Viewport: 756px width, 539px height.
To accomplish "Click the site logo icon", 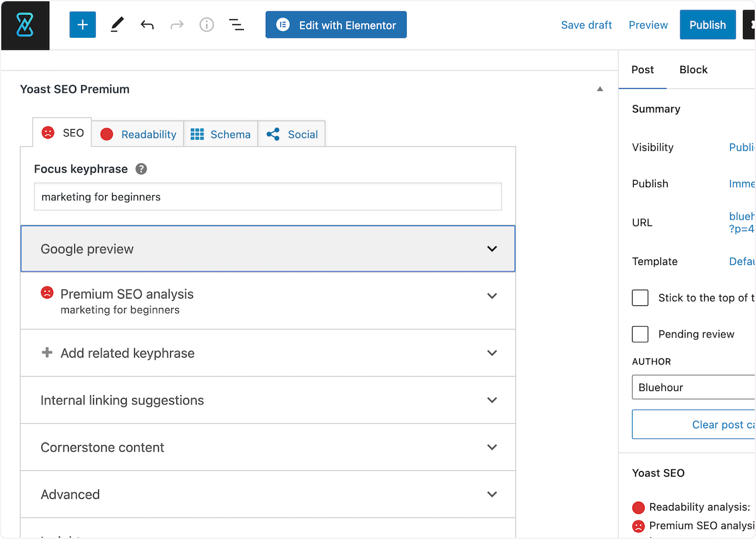I will (25, 25).
